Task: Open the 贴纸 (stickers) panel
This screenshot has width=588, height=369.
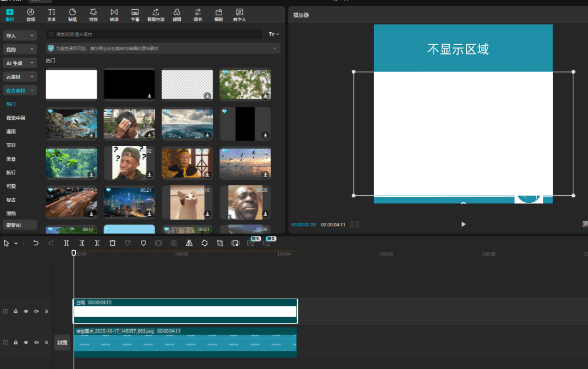Action: (72, 15)
